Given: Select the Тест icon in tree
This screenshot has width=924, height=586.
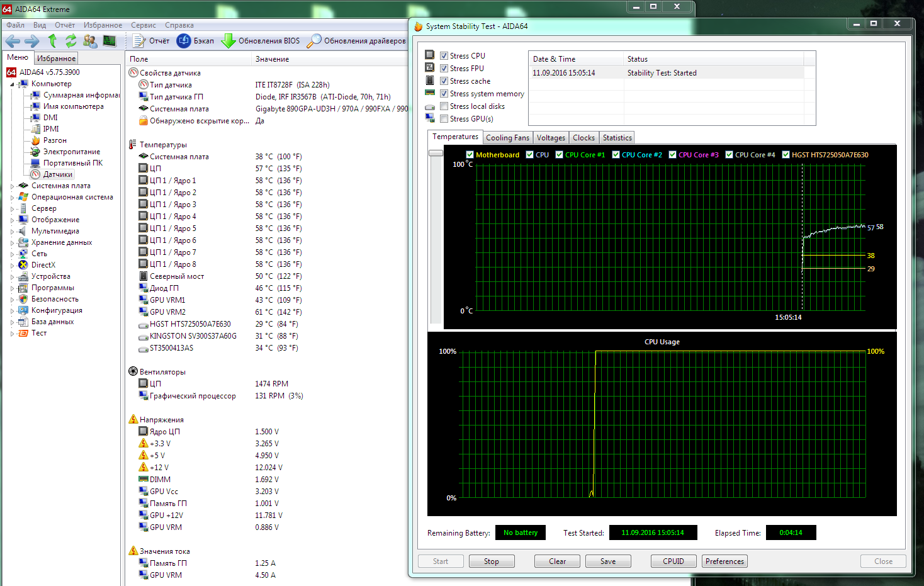Looking at the screenshot, I should [x=23, y=333].
